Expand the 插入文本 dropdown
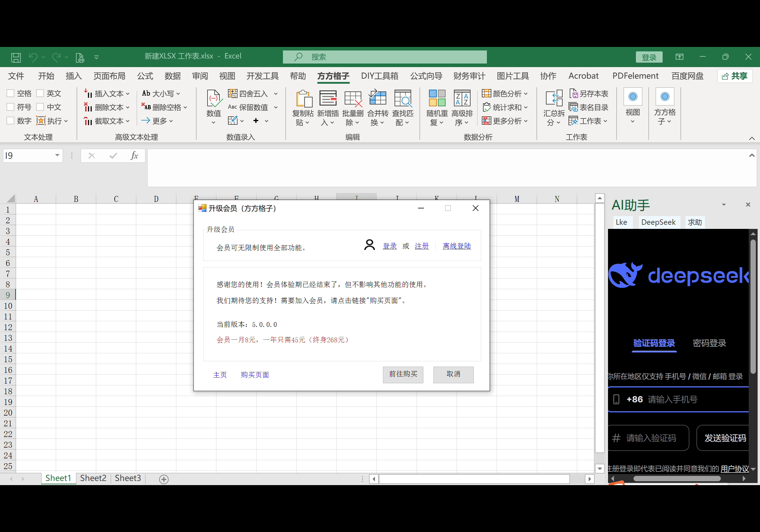 pos(128,94)
